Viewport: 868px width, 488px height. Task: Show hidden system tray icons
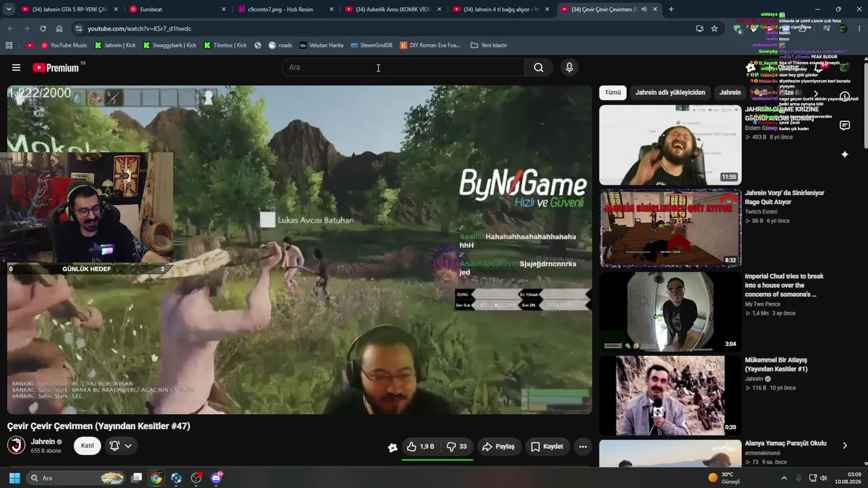pos(784,478)
